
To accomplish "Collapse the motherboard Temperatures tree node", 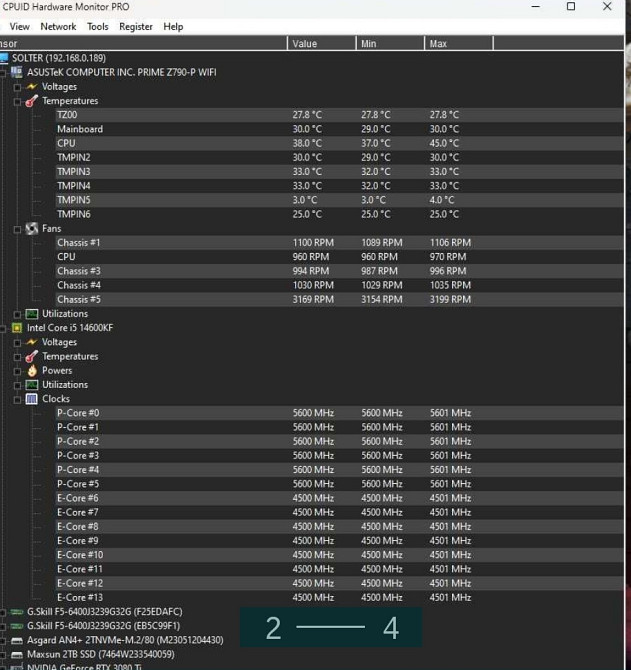I will (x=17, y=101).
